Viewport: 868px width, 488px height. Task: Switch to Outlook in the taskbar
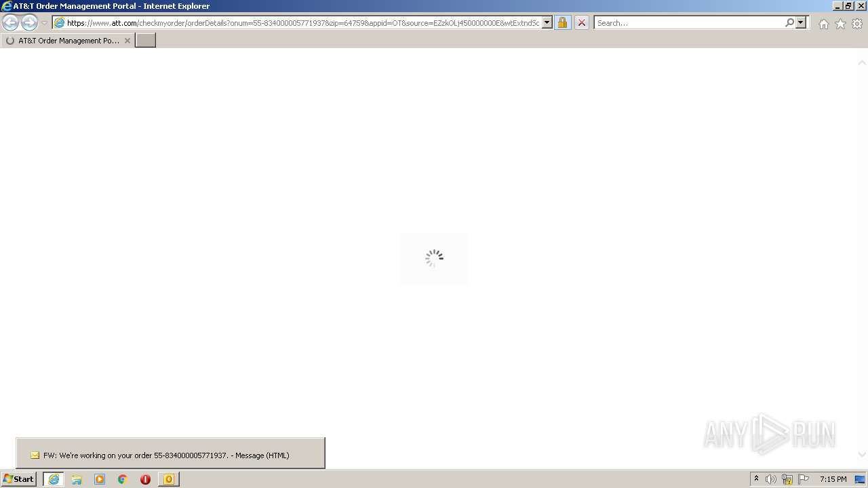[169, 479]
